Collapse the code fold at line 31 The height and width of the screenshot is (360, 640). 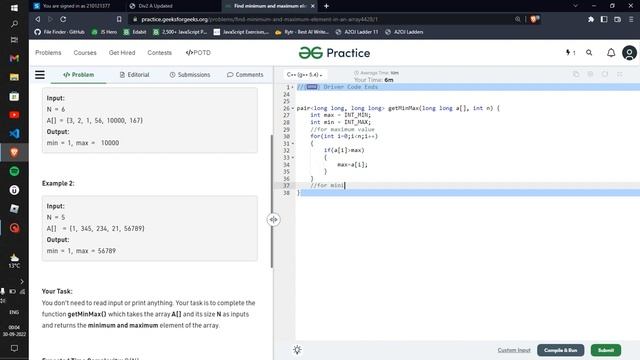(293, 143)
